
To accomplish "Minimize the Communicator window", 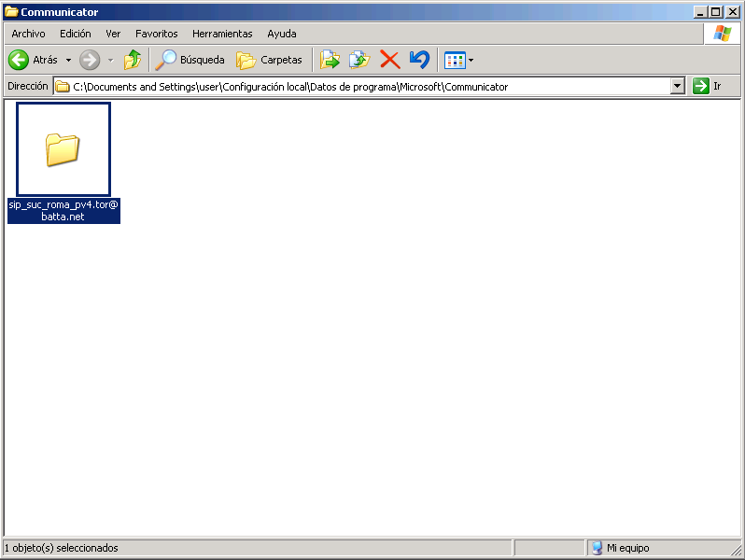I will click(x=700, y=12).
